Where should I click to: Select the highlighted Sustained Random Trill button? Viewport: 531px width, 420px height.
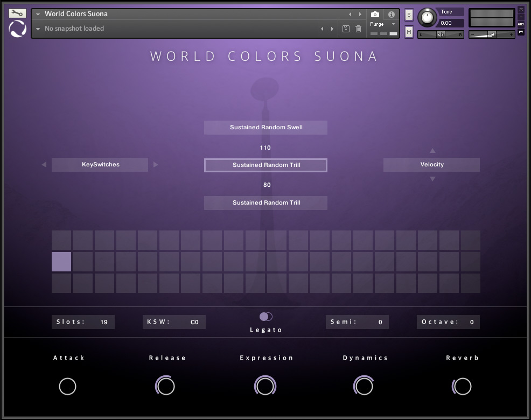pos(265,165)
